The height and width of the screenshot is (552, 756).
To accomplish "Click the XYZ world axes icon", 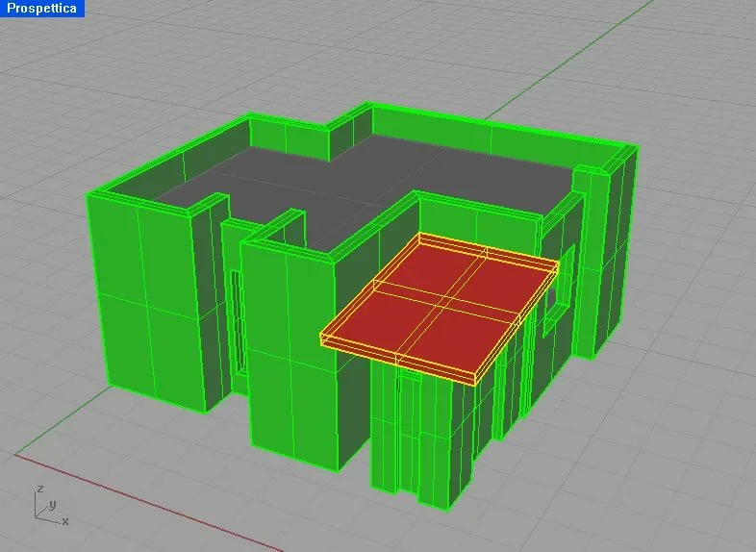I will tap(51, 505).
